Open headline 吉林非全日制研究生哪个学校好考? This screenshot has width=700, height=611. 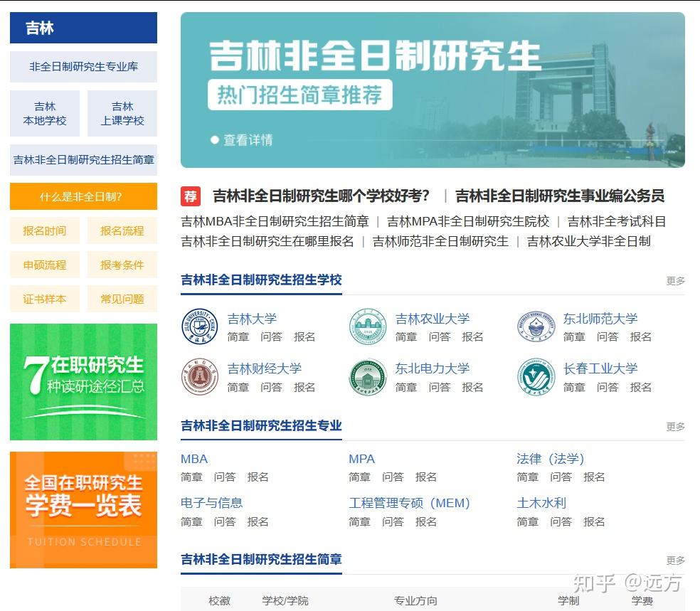[321, 196]
